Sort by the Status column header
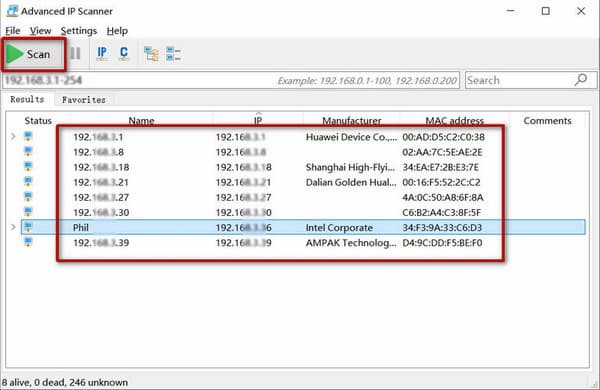Viewport: 600px width, 390px height. click(38, 121)
